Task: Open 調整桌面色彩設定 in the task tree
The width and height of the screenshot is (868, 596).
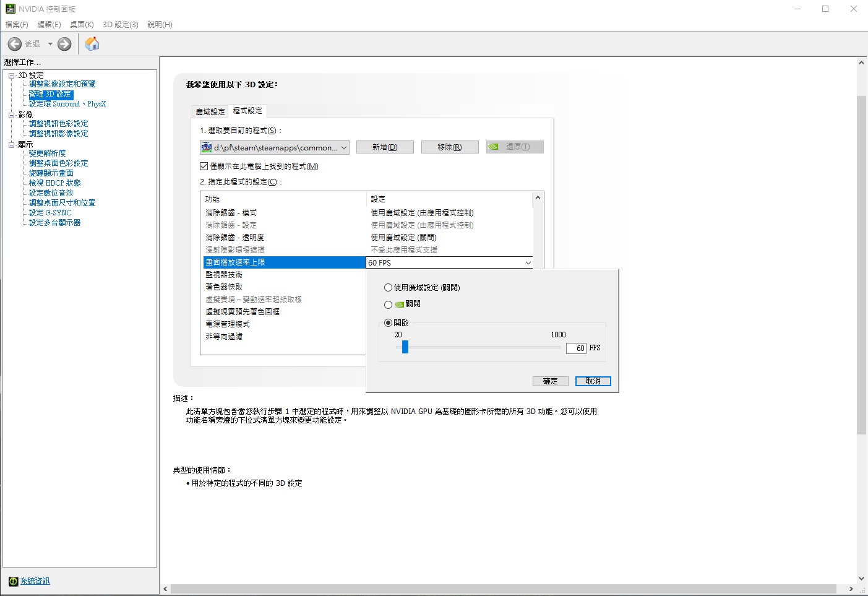Action: pos(59,163)
